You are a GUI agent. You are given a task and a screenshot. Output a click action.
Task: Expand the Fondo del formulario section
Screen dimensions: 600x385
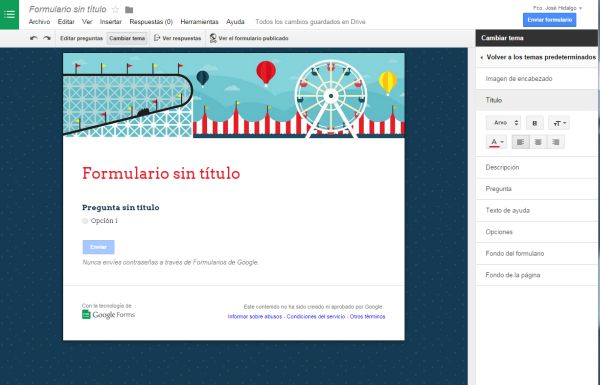[x=536, y=253]
